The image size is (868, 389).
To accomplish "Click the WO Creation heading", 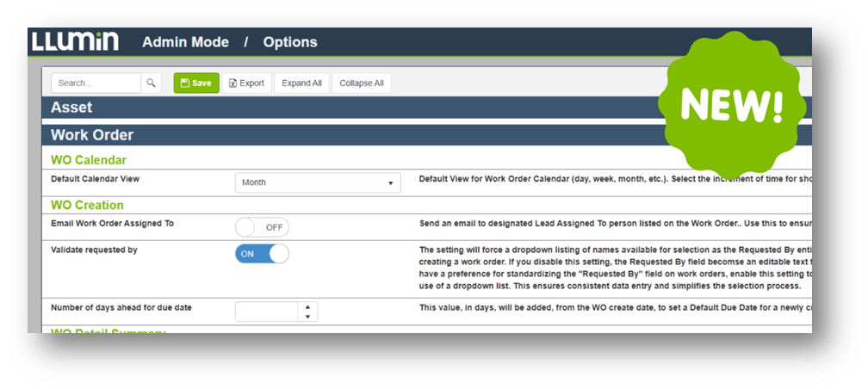I will tap(87, 205).
